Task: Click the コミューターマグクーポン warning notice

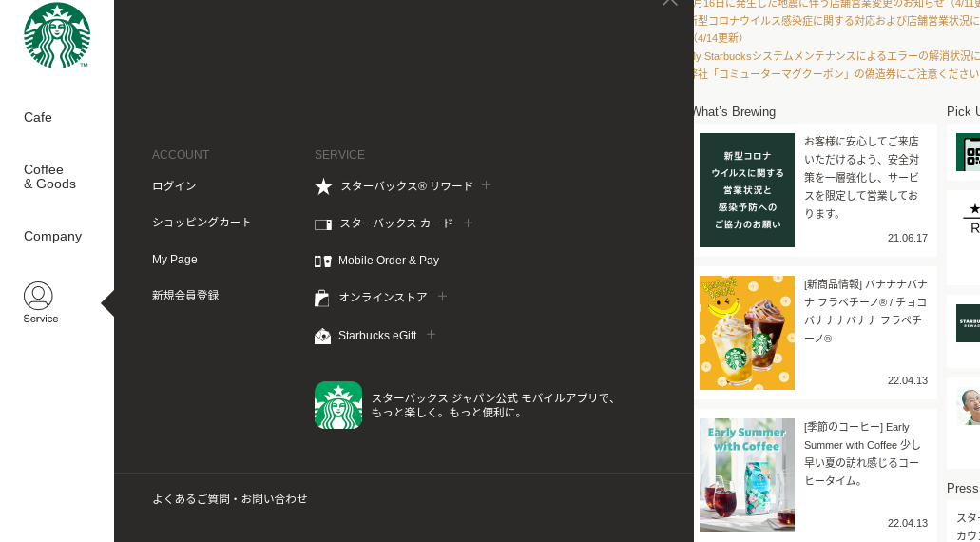Action: 836,74
